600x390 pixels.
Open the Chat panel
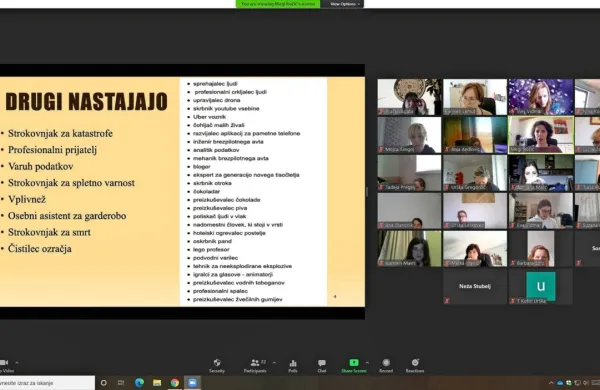click(322, 363)
